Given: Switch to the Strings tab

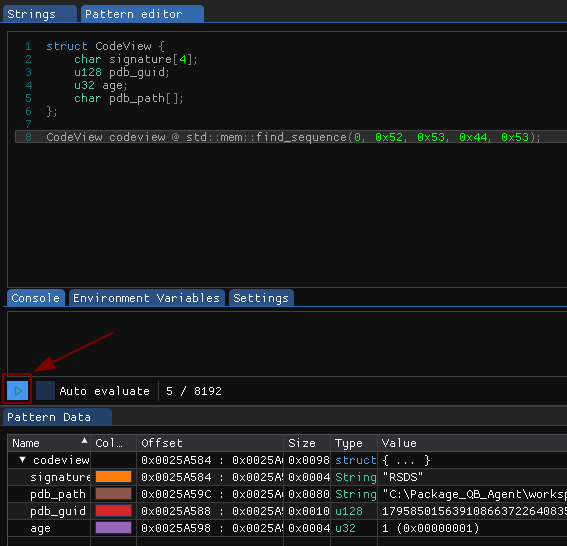Looking at the screenshot, I should click(40, 14).
